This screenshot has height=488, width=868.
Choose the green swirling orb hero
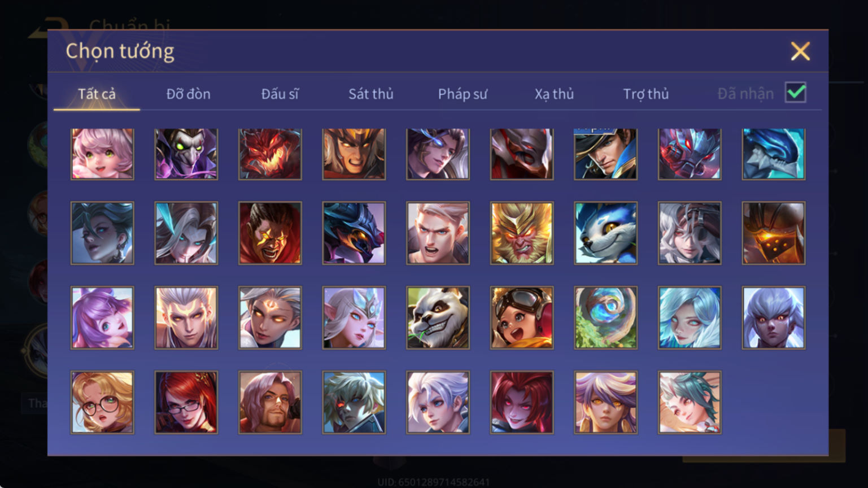tap(605, 317)
